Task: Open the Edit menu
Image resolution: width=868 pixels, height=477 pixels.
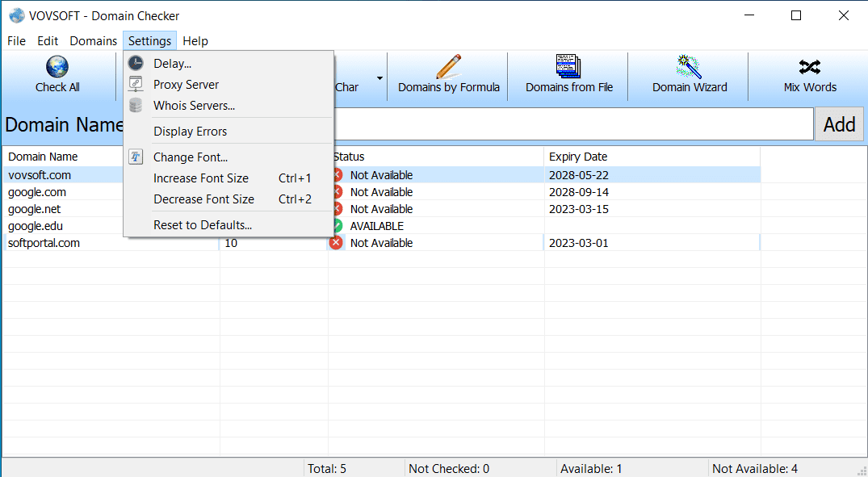Action: [x=48, y=41]
